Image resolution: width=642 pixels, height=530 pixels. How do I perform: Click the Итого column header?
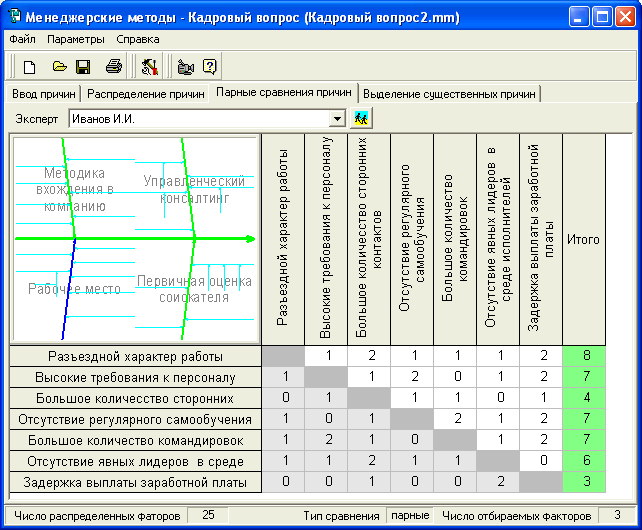click(584, 239)
